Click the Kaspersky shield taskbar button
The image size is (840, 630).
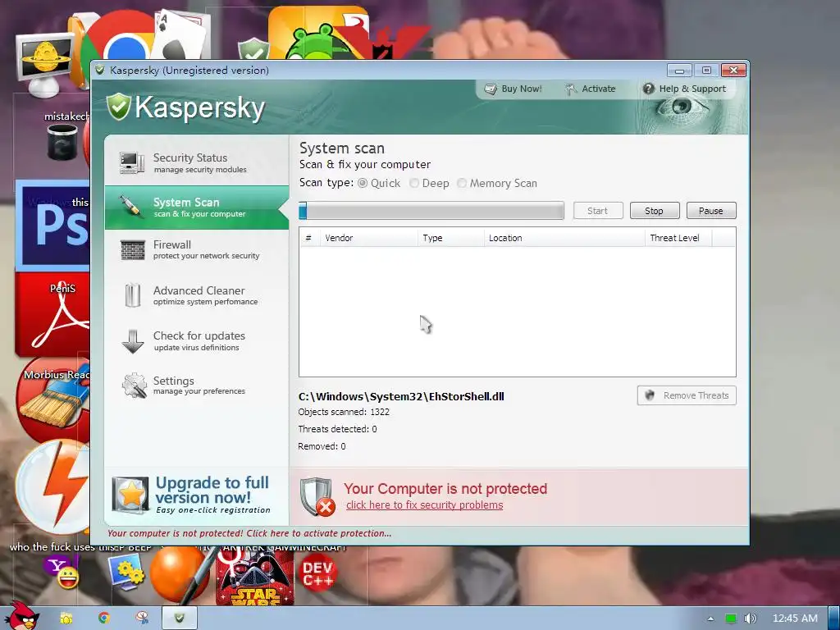point(180,619)
